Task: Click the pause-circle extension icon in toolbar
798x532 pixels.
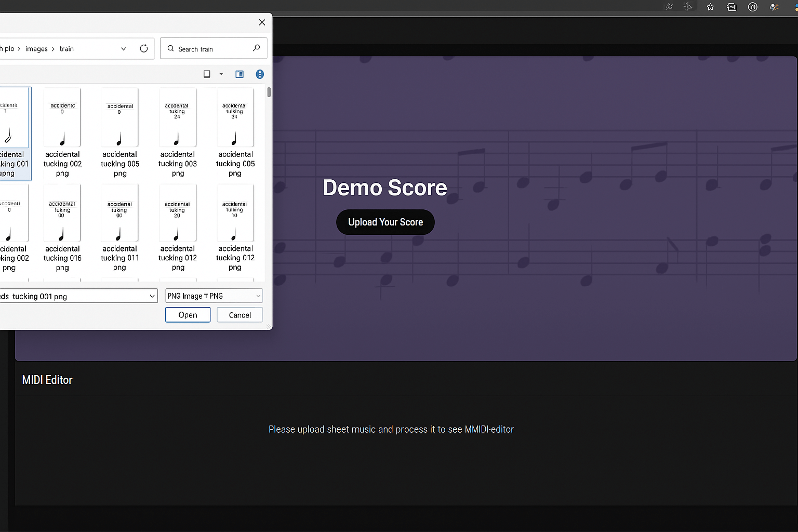Action: [753, 7]
